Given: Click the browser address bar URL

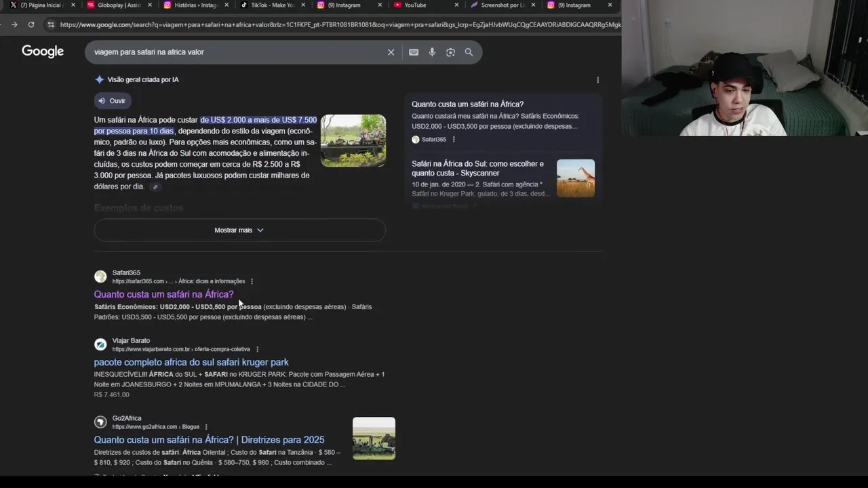Looking at the screenshot, I should [x=339, y=24].
